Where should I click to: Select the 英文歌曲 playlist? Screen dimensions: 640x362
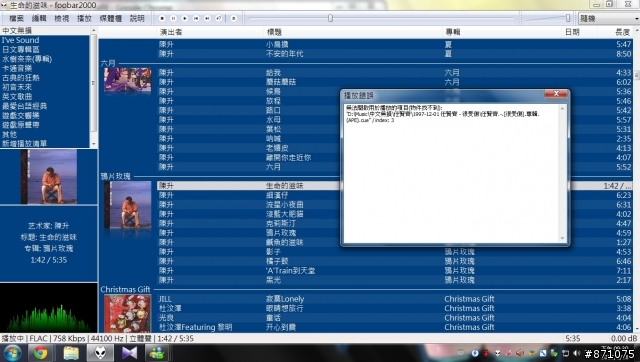coord(45,96)
